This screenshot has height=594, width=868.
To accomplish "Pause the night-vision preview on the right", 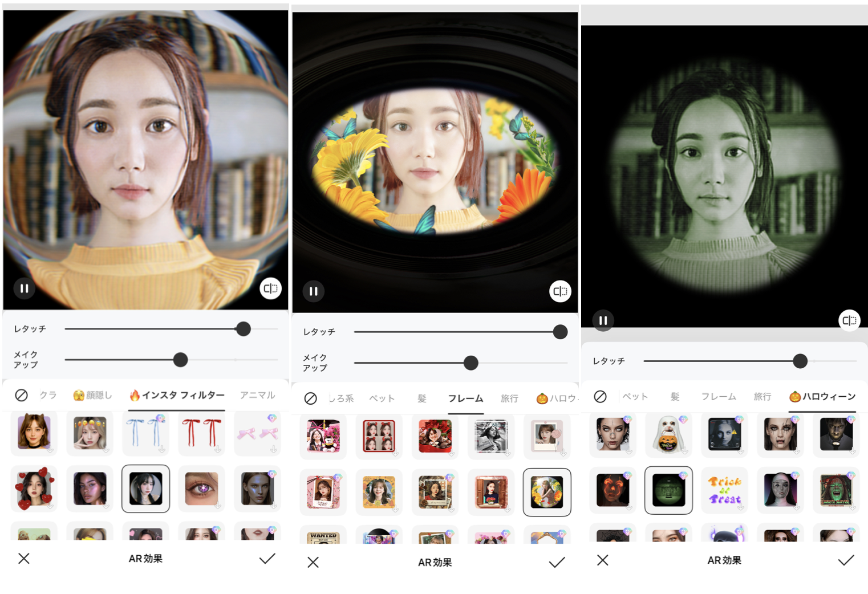I will coord(603,320).
